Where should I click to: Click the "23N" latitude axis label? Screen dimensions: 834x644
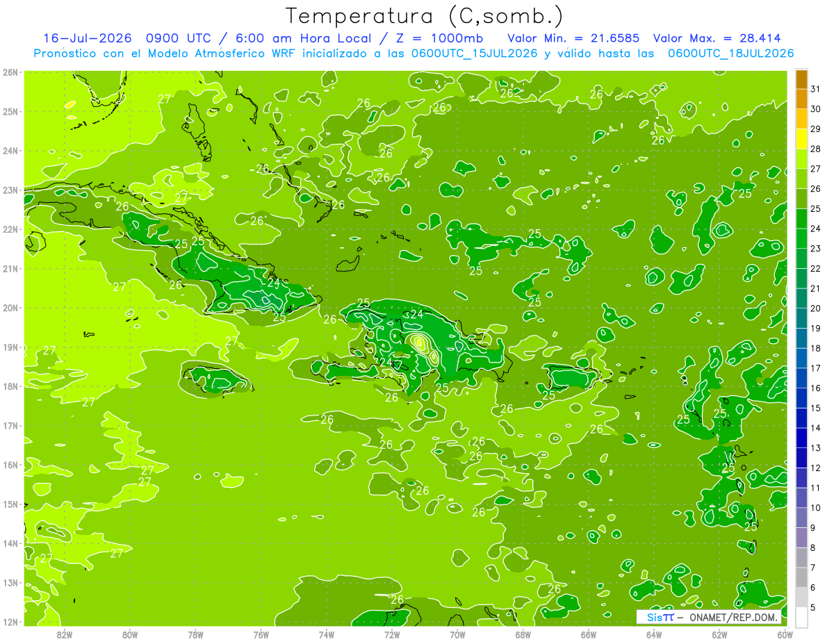click(x=10, y=190)
